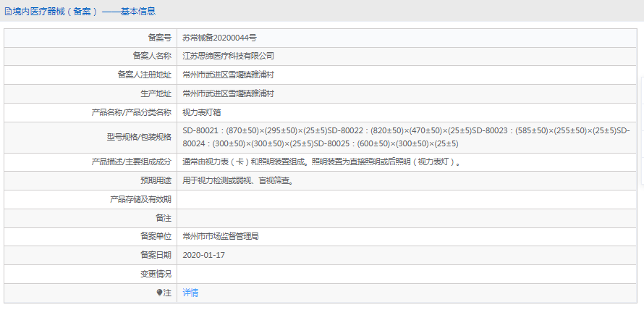Click the 变更情况 label
644x310 pixels.
tap(156, 274)
